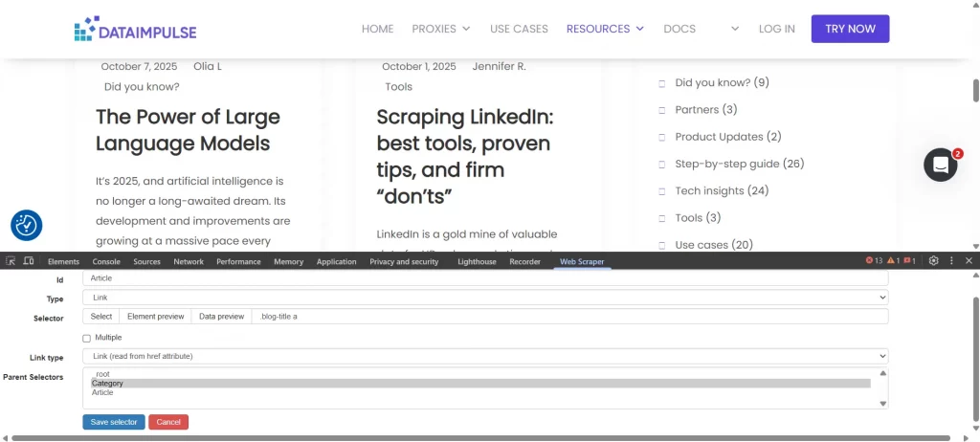This screenshot has width=980, height=442.
Task: Switch to the Network DevTools tab
Action: pos(189,261)
